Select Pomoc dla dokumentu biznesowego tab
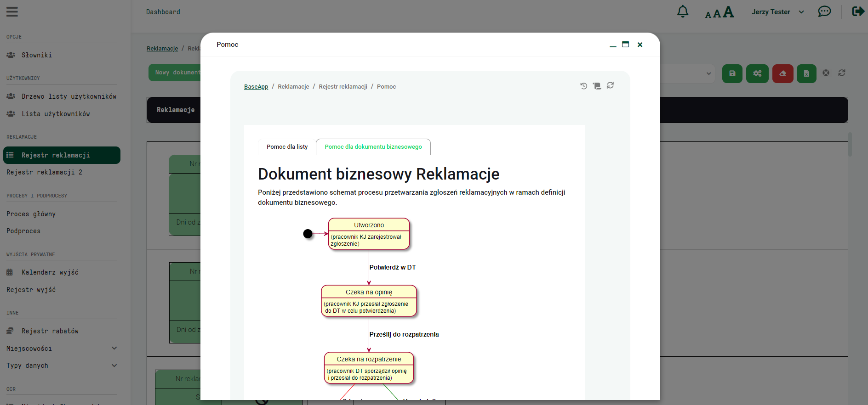868x405 pixels. [x=373, y=147]
